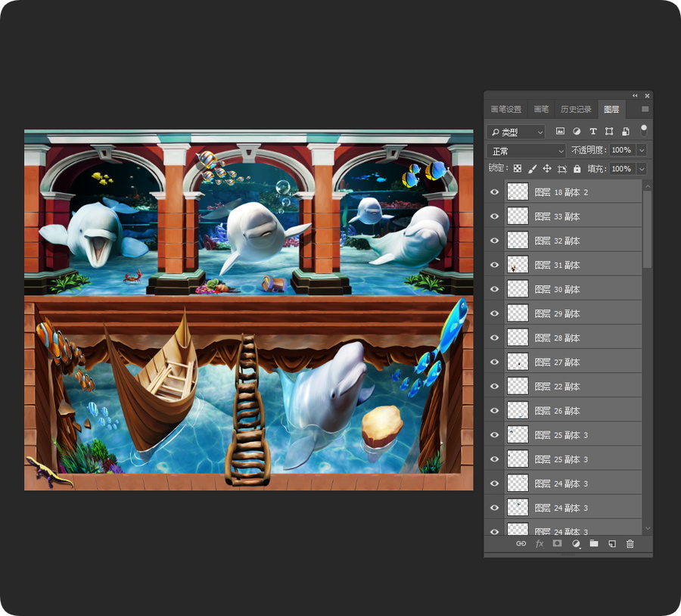
Task: Click the 不透明度 100% value field
Action: coord(623,151)
